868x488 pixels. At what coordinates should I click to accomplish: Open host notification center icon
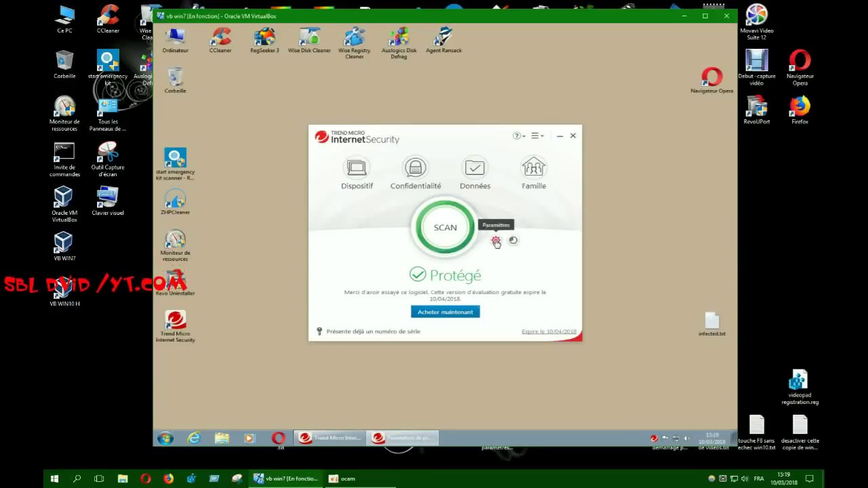coord(809,479)
